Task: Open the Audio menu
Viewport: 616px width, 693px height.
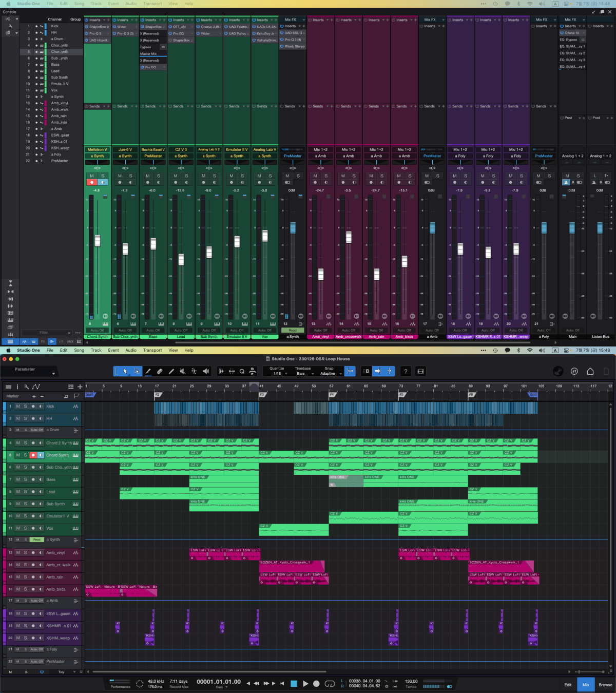Action: click(131, 350)
